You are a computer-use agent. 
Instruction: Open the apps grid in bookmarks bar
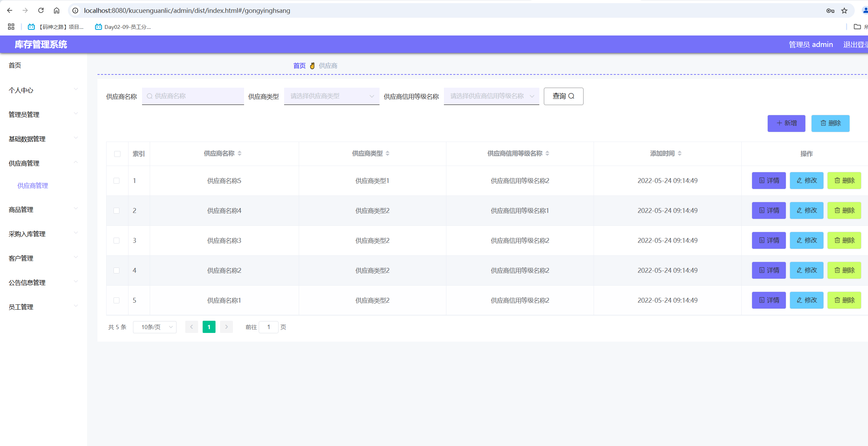[x=11, y=27]
